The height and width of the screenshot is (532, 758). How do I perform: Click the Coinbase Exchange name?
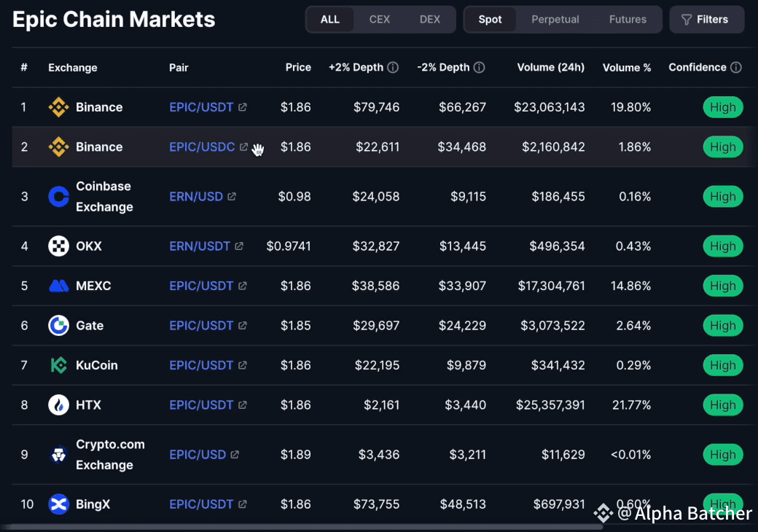[x=104, y=197]
